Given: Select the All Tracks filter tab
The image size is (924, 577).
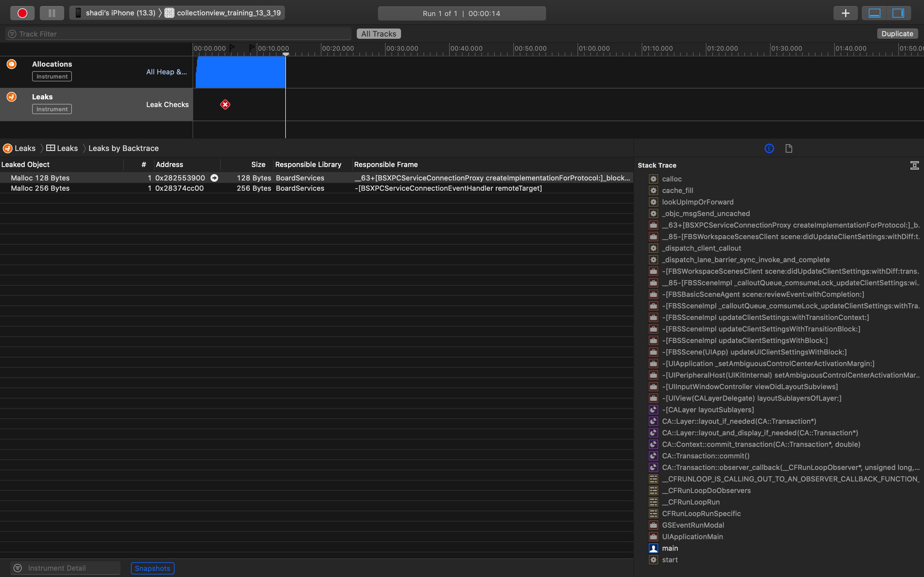Looking at the screenshot, I should [378, 34].
